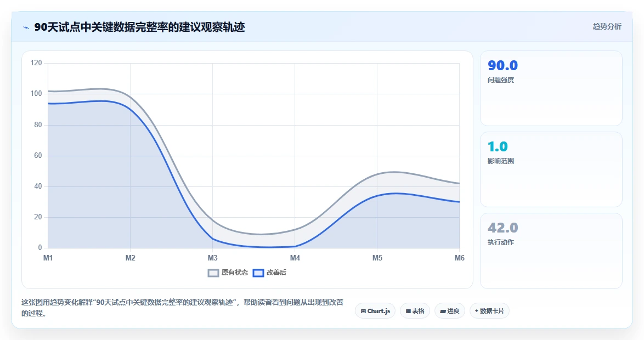This screenshot has height=340, width=644.
Task: Click the 100 y-axis value
Action: pos(36,94)
